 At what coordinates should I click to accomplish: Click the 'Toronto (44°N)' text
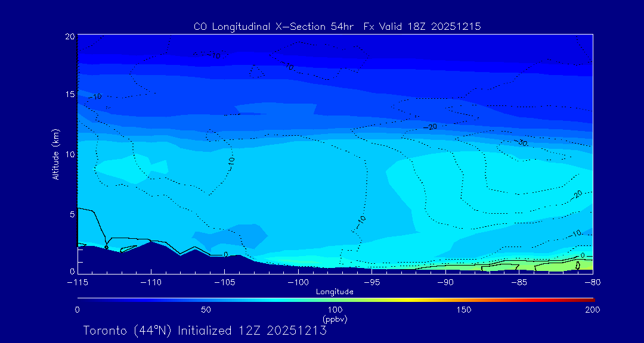[126, 330]
